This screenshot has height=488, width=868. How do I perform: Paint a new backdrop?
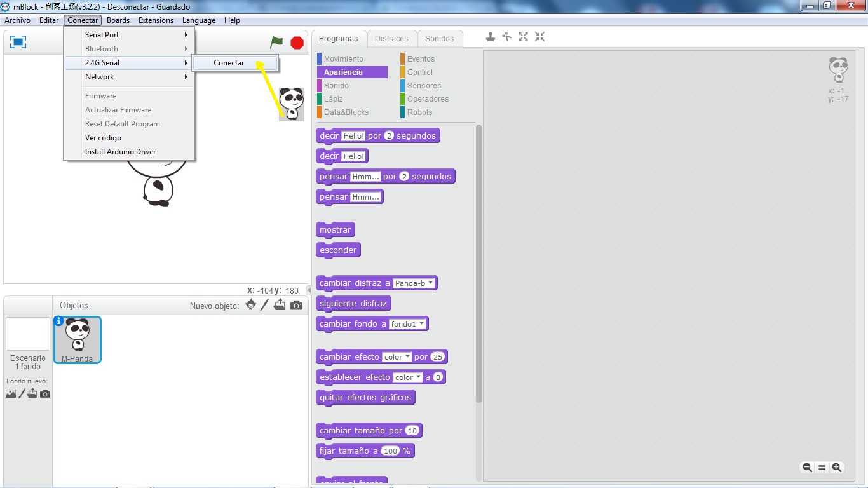coord(22,394)
